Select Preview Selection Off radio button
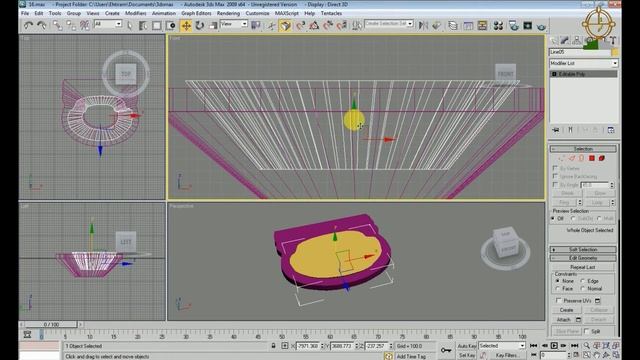Image resolution: width=640 pixels, height=360 pixels. coord(553,219)
